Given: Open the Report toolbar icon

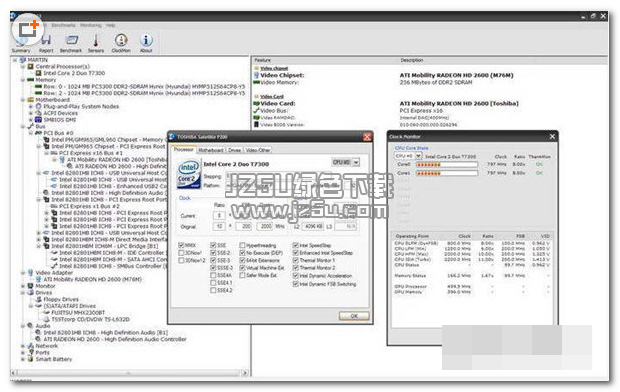Looking at the screenshot, I should point(46,43).
